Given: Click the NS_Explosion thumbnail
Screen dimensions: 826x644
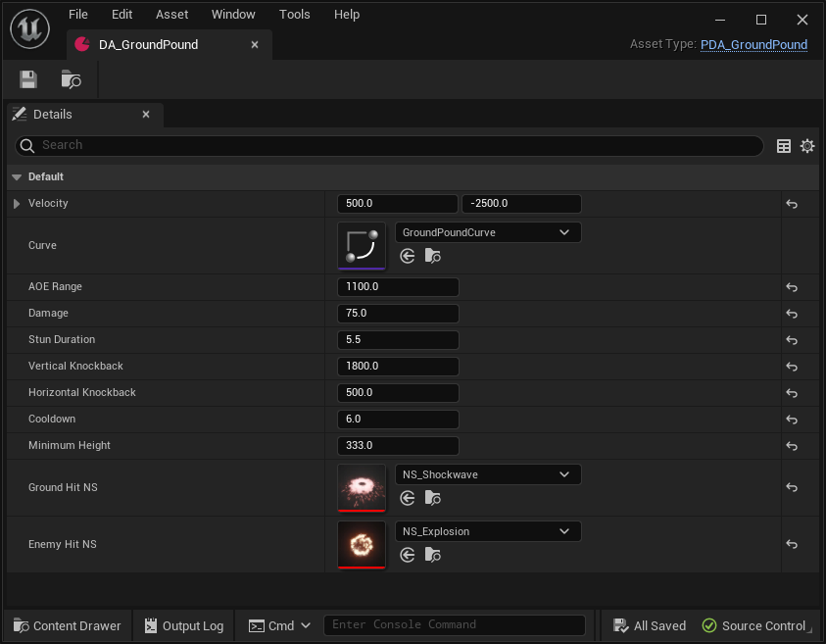Looking at the screenshot, I should (362, 544).
